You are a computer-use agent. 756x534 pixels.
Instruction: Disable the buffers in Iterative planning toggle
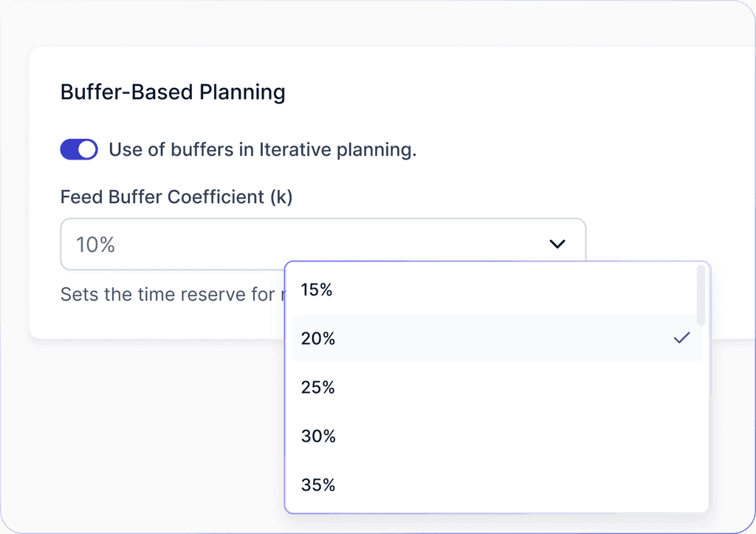pyautogui.click(x=78, y=150)
